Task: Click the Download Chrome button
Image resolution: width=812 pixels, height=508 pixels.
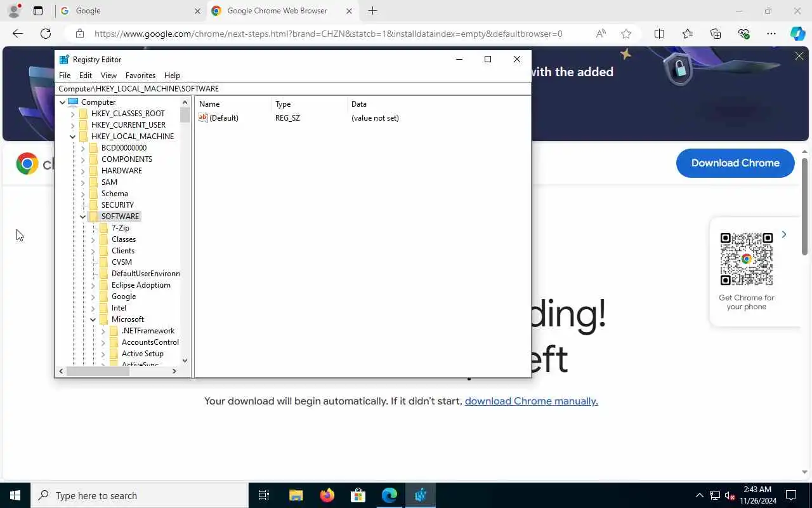Action: pyautogui.click(x=735, y=163)
